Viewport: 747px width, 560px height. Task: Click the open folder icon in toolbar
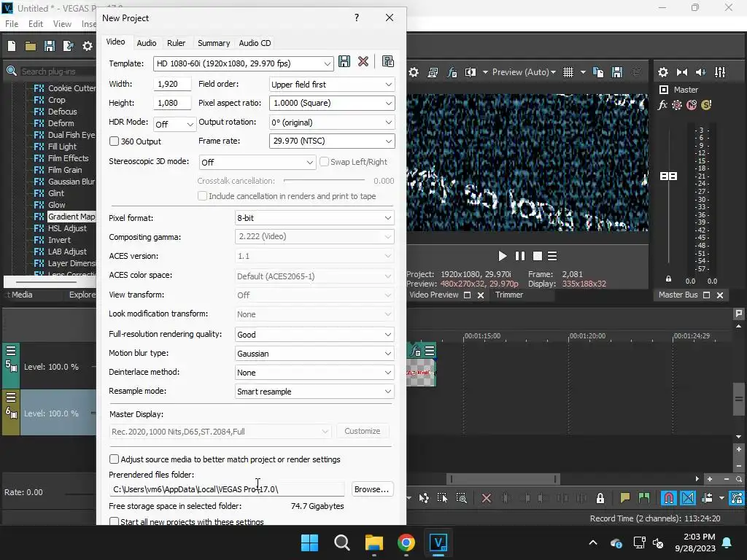[31, 46]
